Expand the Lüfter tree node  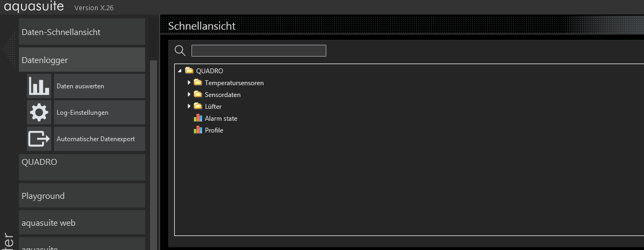pos(189,106)
